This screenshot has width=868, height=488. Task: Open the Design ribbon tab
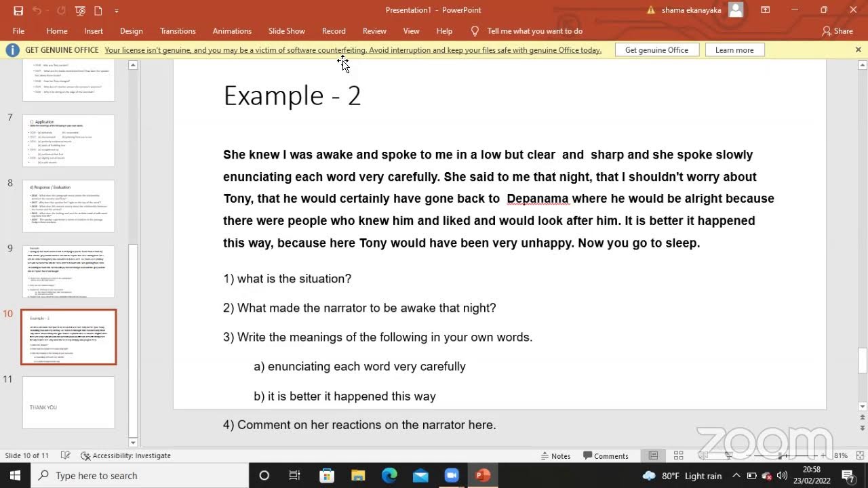(x=131, y=31)
